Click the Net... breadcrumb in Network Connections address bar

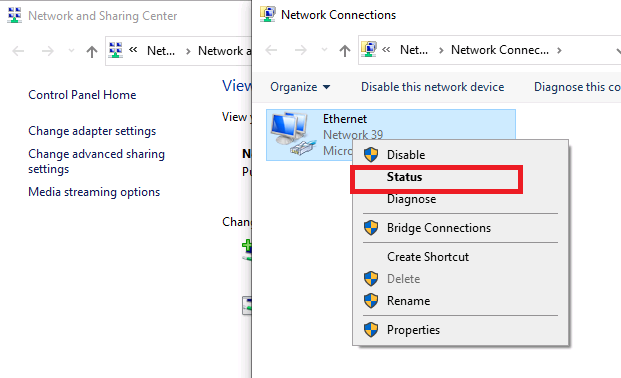(x=413, y=50)
